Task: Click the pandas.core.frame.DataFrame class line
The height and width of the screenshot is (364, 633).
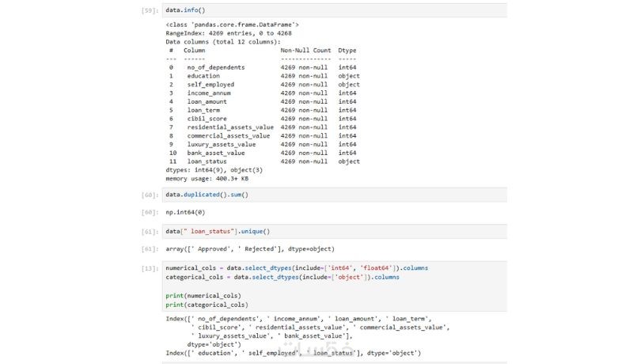Action: 232,25
